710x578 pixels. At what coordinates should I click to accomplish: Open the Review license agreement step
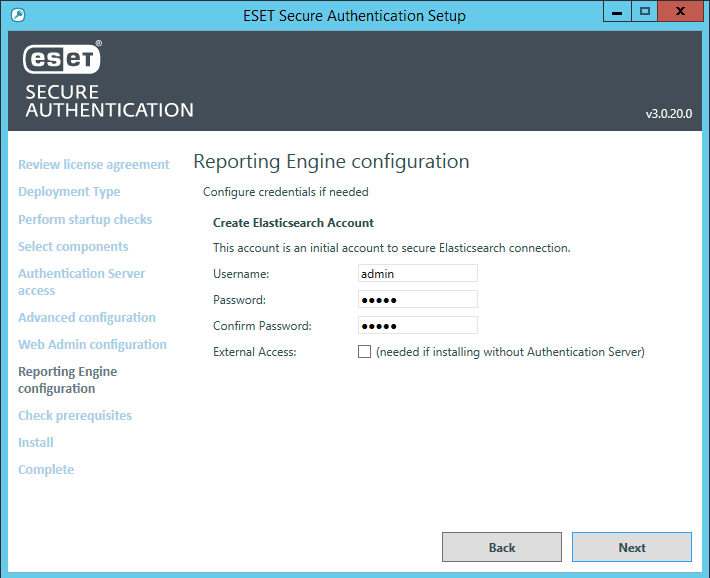pyautogui.click(x=94, y=165)
